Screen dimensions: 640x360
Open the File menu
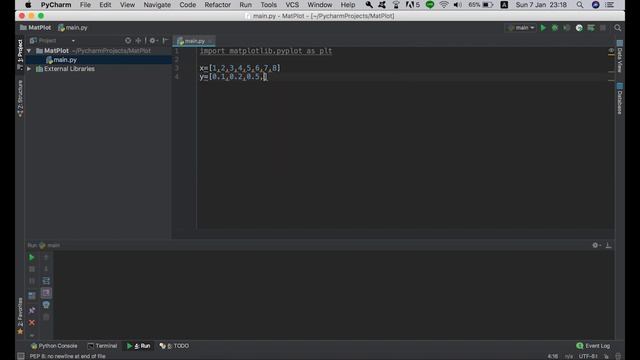pyautogui.click(x=85, y=5)
